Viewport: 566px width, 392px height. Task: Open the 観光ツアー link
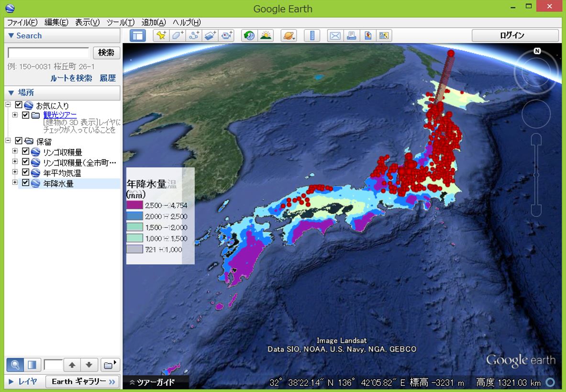60,115
